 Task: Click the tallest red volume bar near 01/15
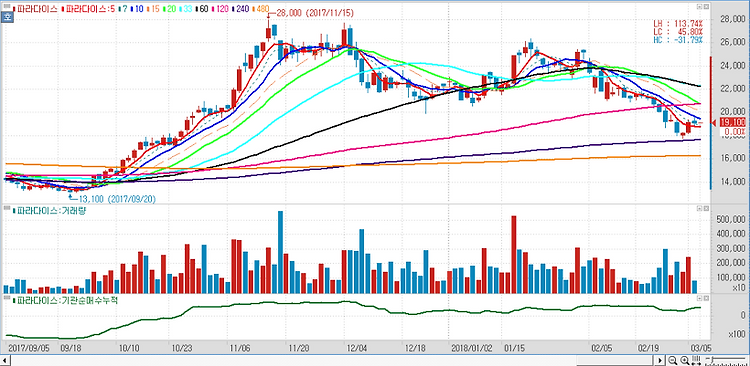[514, 255]
